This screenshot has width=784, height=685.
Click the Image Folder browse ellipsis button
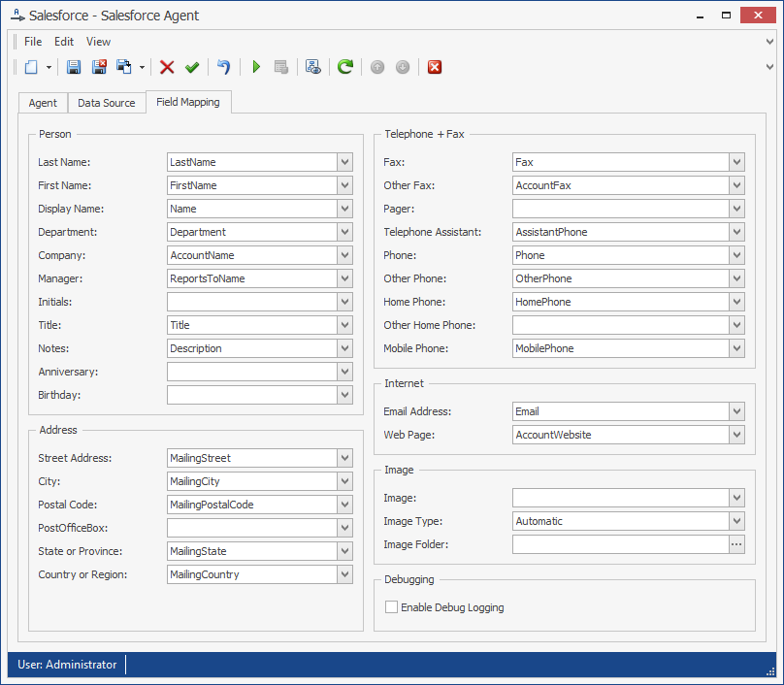[x=736, y=544]
